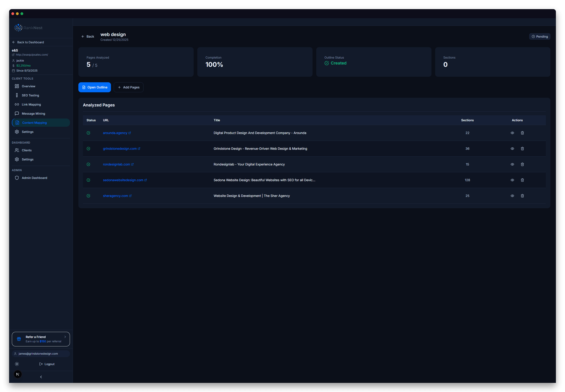
Task: Show details for sheragency.com with eye icon
Action: coord(512,196)
